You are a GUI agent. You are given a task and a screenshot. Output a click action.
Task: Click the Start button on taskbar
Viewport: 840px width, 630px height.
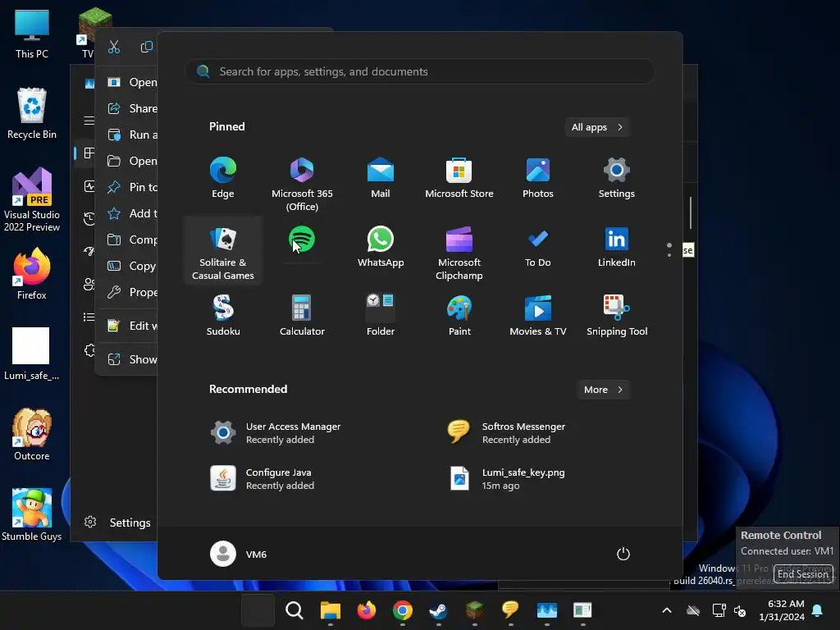coord(258,610)
